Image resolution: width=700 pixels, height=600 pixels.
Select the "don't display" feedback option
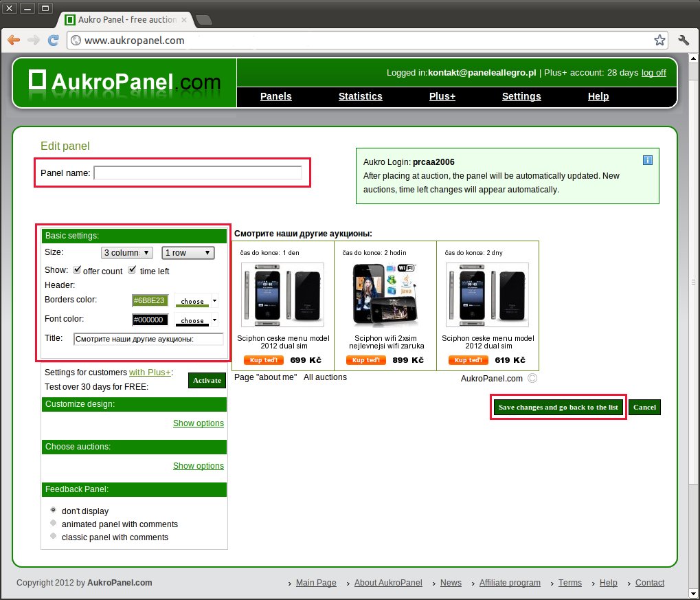54,510
